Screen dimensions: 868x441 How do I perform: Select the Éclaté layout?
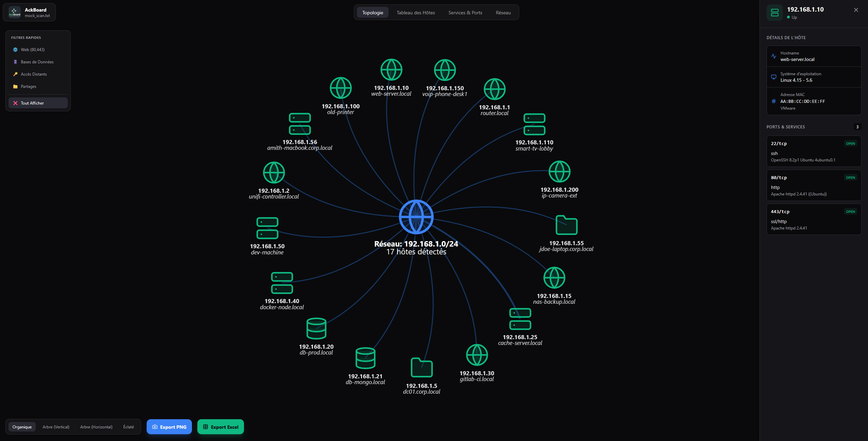tap(129, 427)
